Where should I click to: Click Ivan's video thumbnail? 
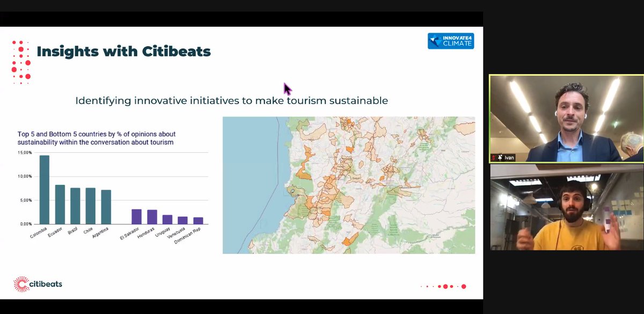566,118
